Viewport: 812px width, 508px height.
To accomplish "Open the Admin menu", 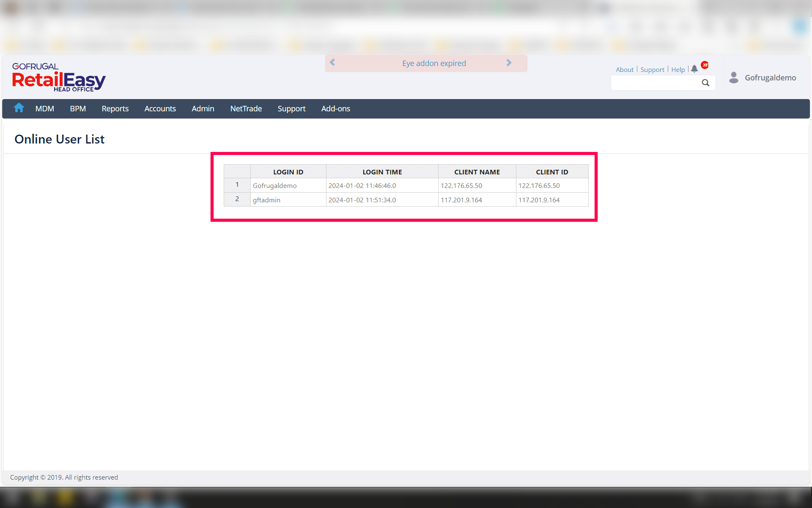I will coord(203,109).
